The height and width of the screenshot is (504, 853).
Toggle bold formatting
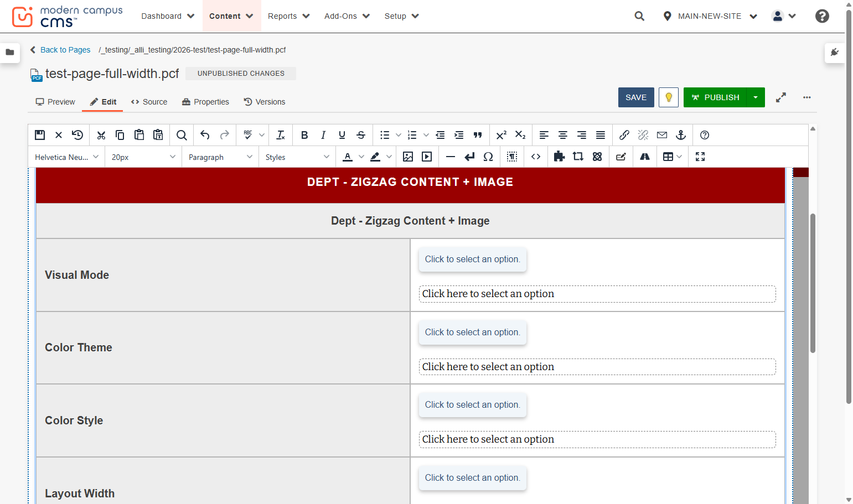click(x=304, y=135)
